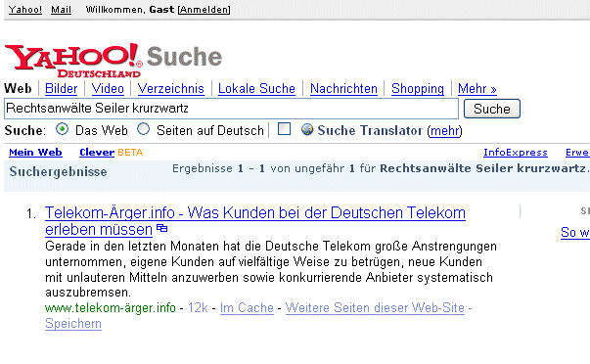The width and height of the screenshot is (590, 364).
Task: Click the green www.telekom-ärger.info URL
Action: tap(111, 308)
